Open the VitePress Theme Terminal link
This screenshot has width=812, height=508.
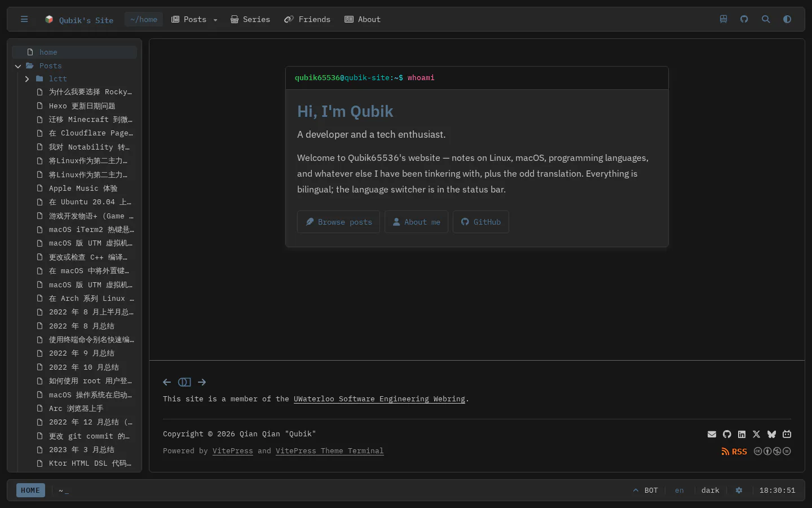[x=330, y=451]
